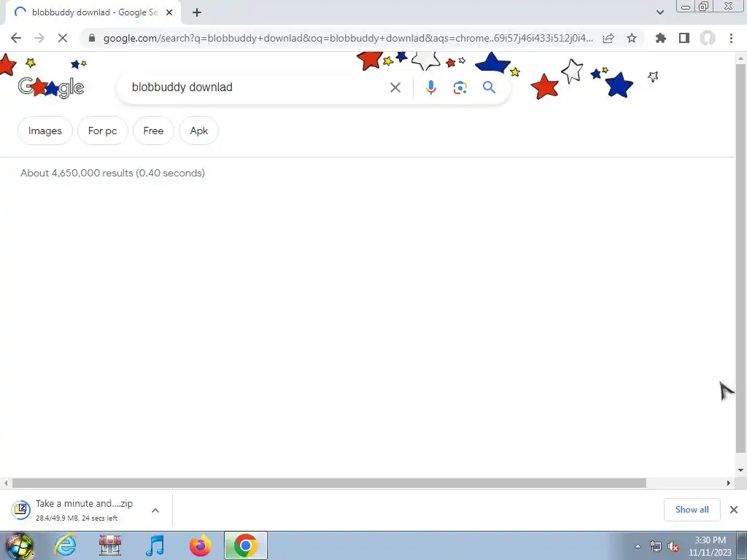747x560 pixels.
Task: Click the Google doodle logo
Action: (51, 87)
